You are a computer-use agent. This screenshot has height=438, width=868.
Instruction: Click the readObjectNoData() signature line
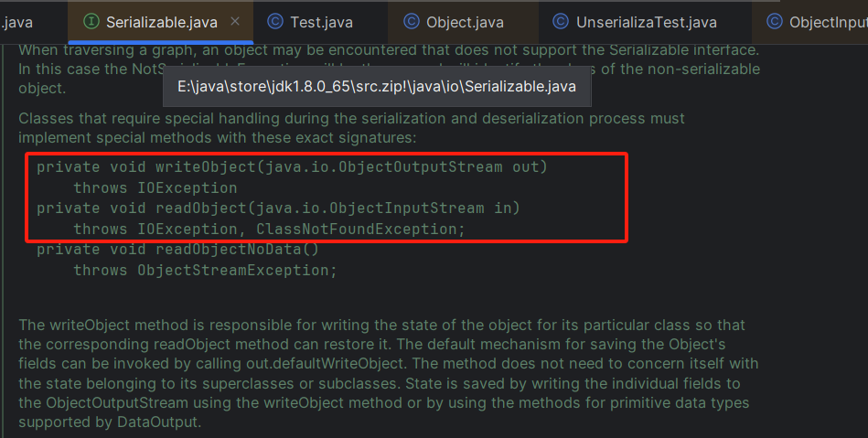[x=177, y=250]
